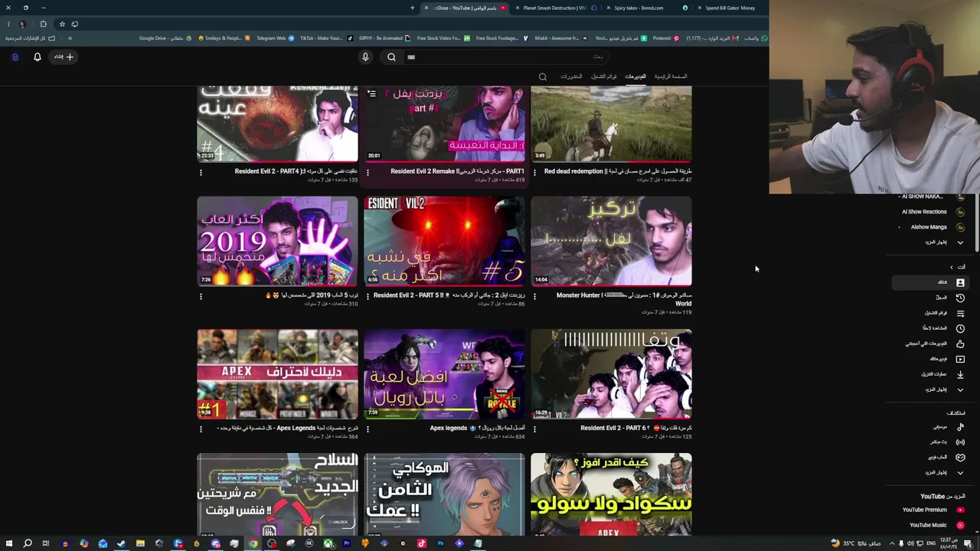Select the Home tab on the channel
The height and width of the screenshot is (551, 980).
[671, 77]
